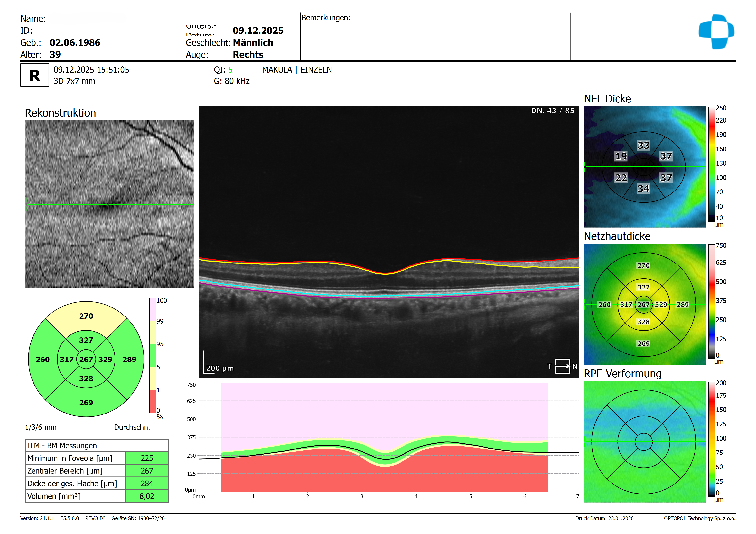Click the central 267 sector in ETDRS chart

[x=86, y=359]
